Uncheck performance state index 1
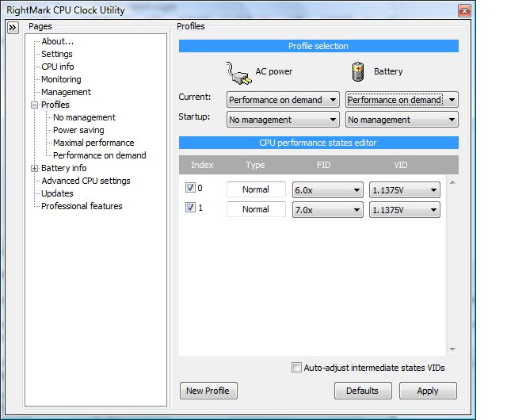Viewport: 507px width, 420px height. (190, 207)
